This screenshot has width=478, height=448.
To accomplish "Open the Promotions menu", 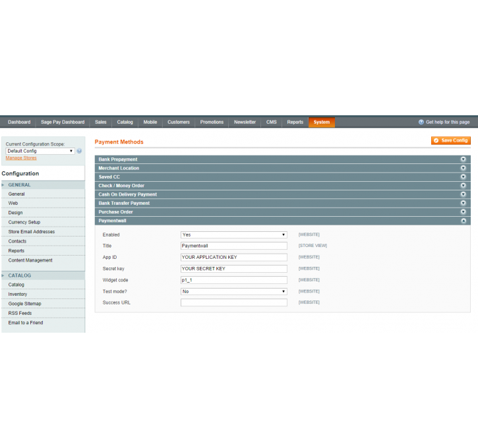I will (212, 122).
